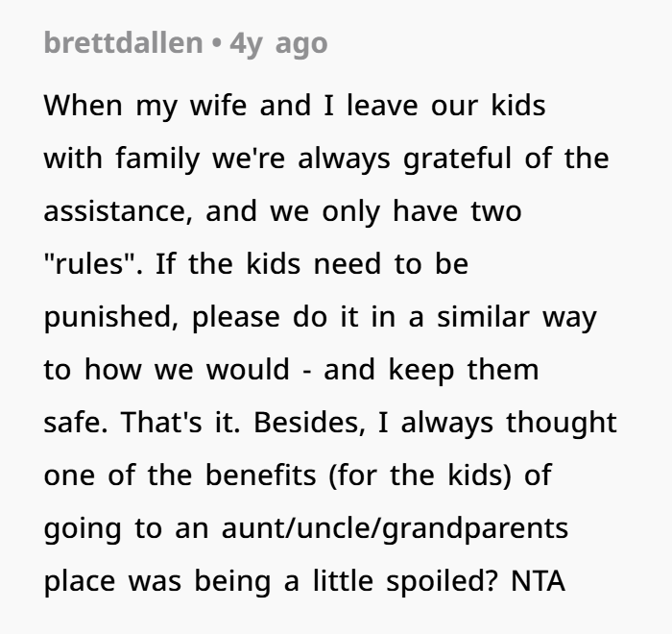Click the word "thought" ending the seventh line
This screenshot has width=672, height=634.
click(x=562, y=424)
